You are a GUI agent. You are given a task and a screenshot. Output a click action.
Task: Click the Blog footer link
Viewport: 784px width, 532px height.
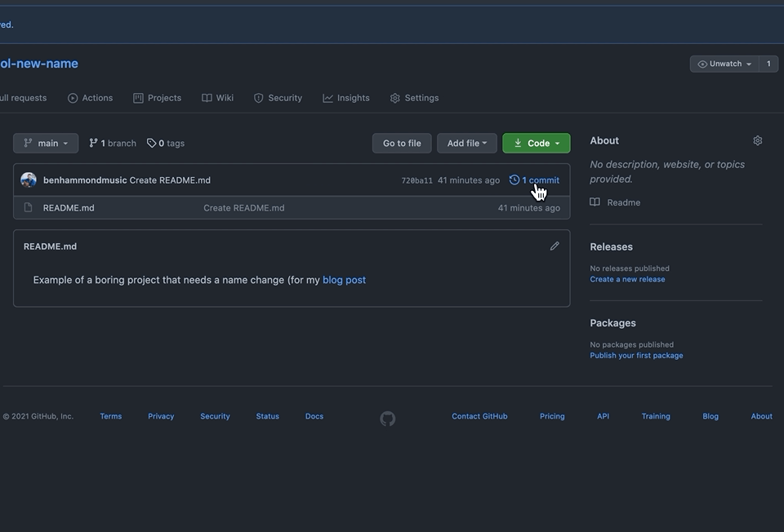(x=710, y=416)
